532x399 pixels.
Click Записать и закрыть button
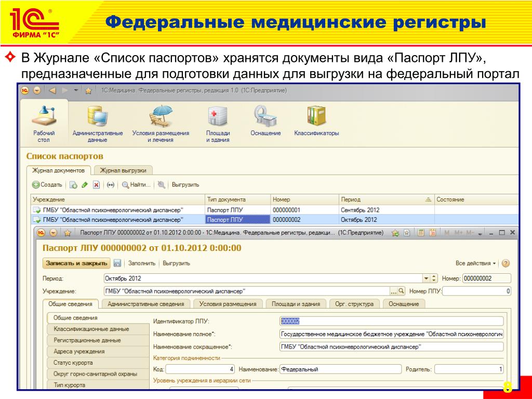[x=77, y=263]
